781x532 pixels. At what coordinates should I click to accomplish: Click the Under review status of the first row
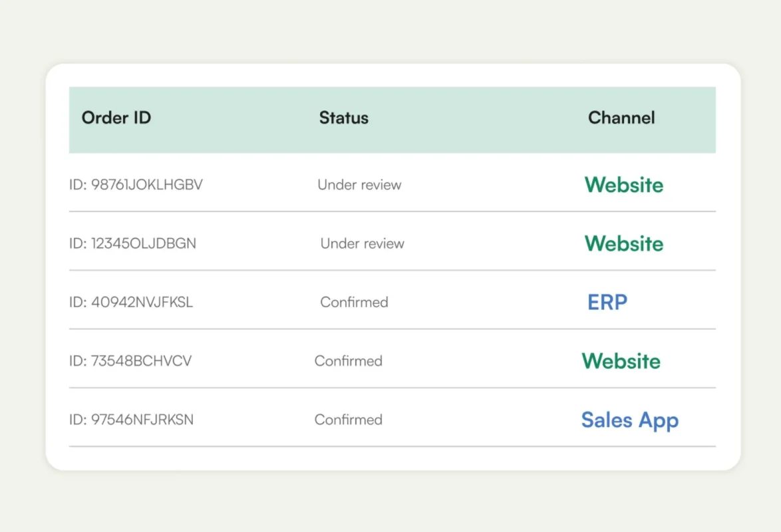[359, 185]
